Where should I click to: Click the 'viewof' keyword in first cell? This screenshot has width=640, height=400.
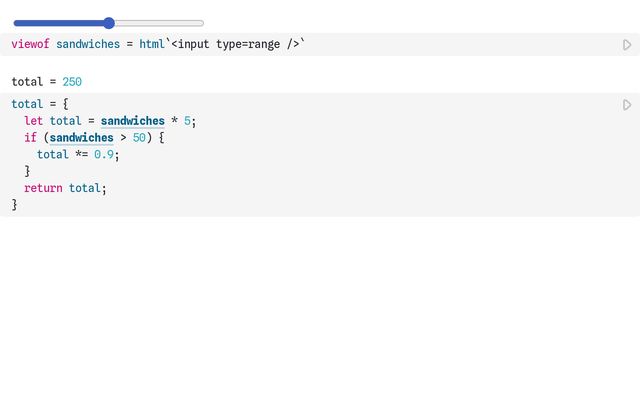[30, 44]
